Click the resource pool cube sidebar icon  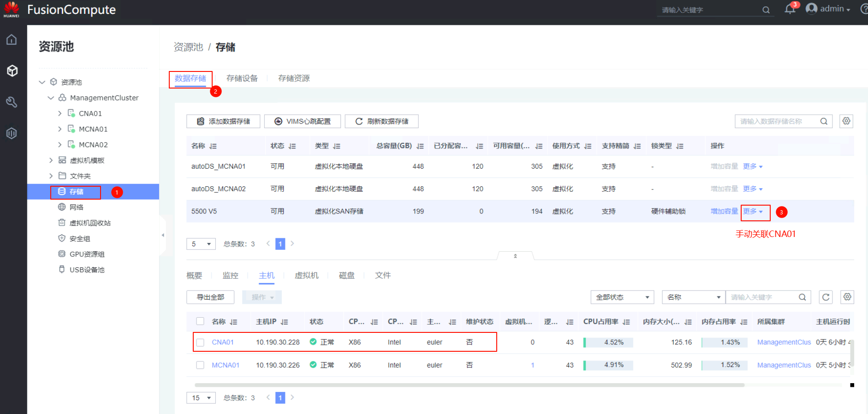click(12, 71)
